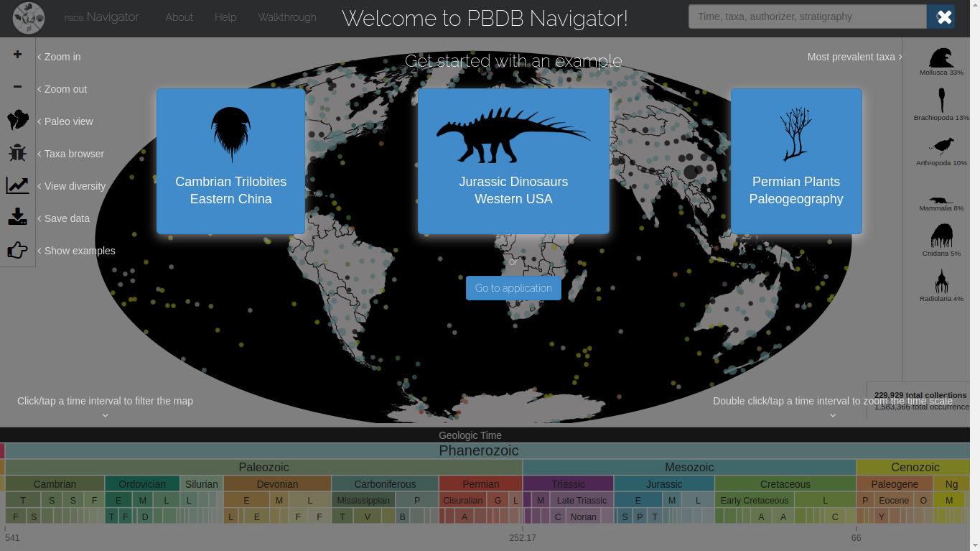This screenshot has height=551, width=980.
Task: Open the About menu item
Action: pos(179,17)
